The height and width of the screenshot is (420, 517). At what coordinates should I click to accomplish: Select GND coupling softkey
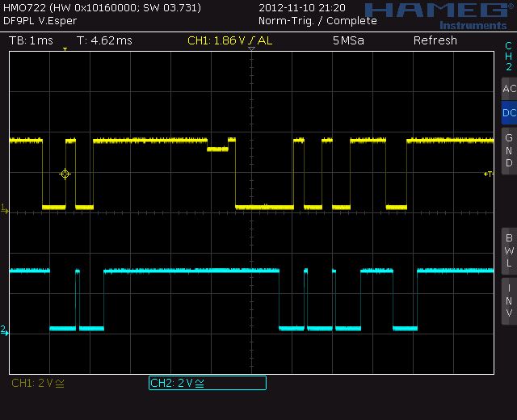509,151
